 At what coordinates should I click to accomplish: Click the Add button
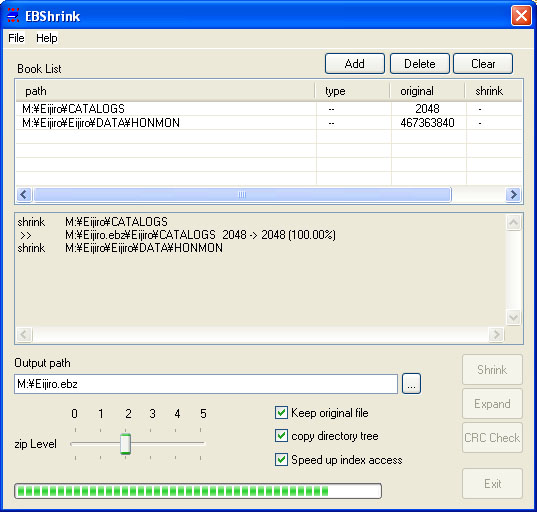coord(355,64)
